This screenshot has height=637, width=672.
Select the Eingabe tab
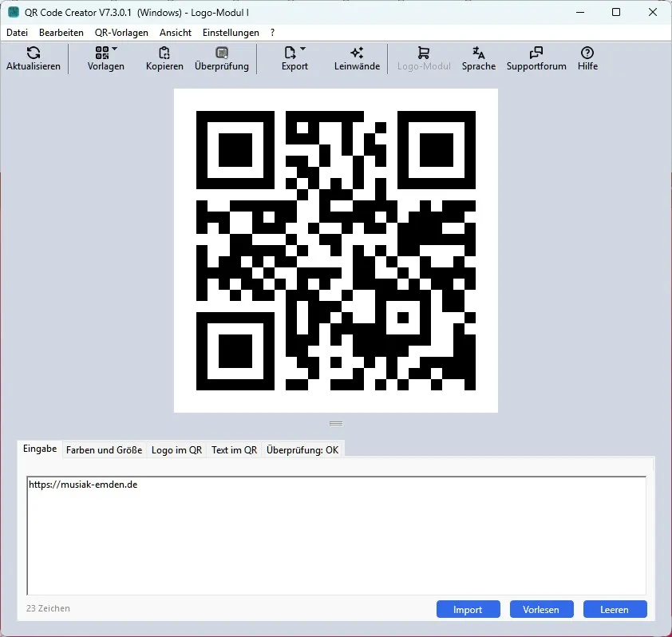pos(40,449)
